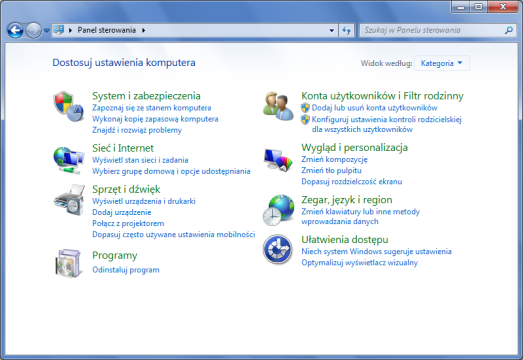
Task: Click Niech system Windows sugeruje ustawienia
Action: click(376, 251)
